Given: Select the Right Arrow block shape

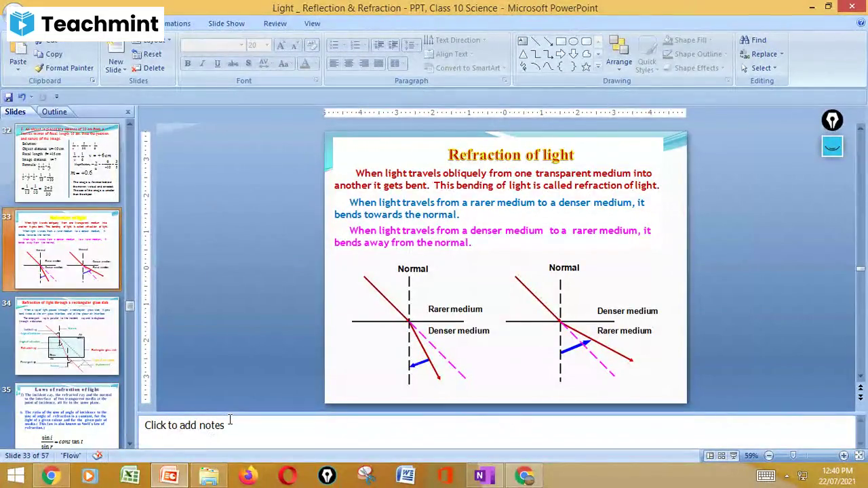Looking at the screenshot, I should [x=561, y=54].
